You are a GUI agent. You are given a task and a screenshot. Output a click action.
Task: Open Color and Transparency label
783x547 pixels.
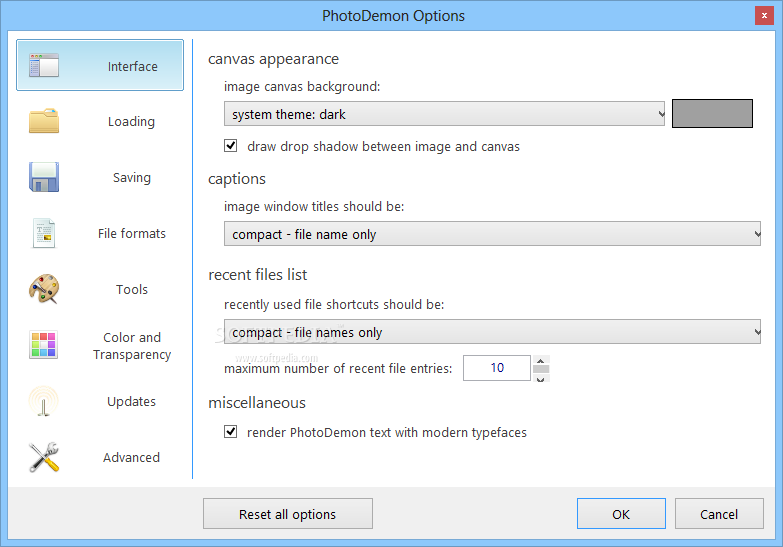pos(132,346)
